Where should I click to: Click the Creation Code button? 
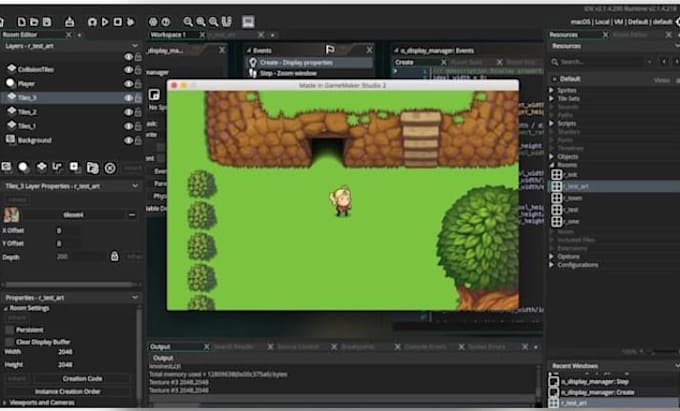pos(82,378)
